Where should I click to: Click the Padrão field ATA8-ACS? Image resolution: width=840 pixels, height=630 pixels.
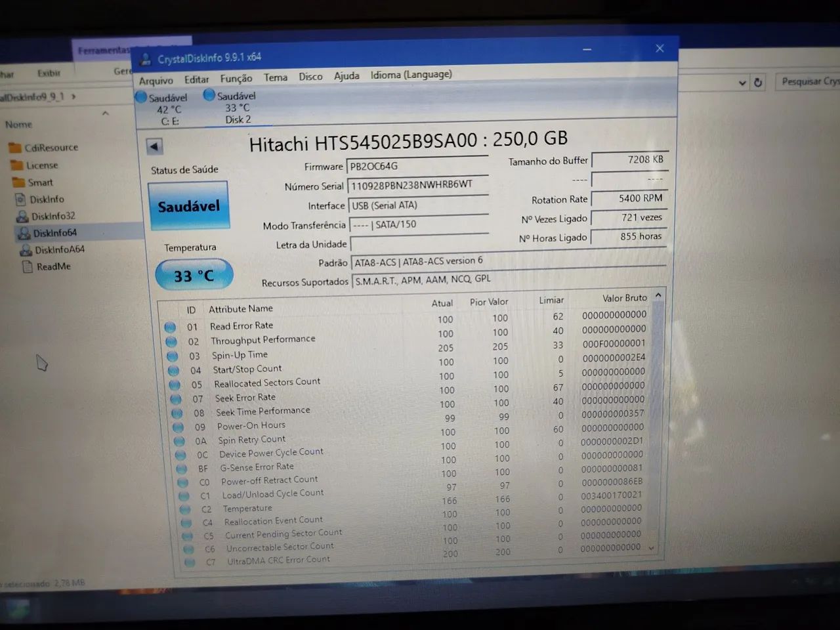click(x=509, y=261)
